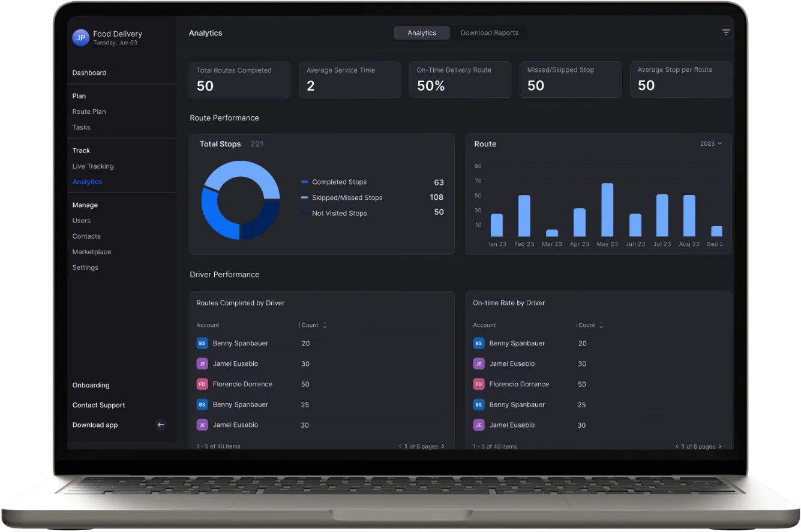Open Live Tracking in the sidebar
Image resolution: width=801 pixels, height=532 pixels.
(x=93, y=166)
